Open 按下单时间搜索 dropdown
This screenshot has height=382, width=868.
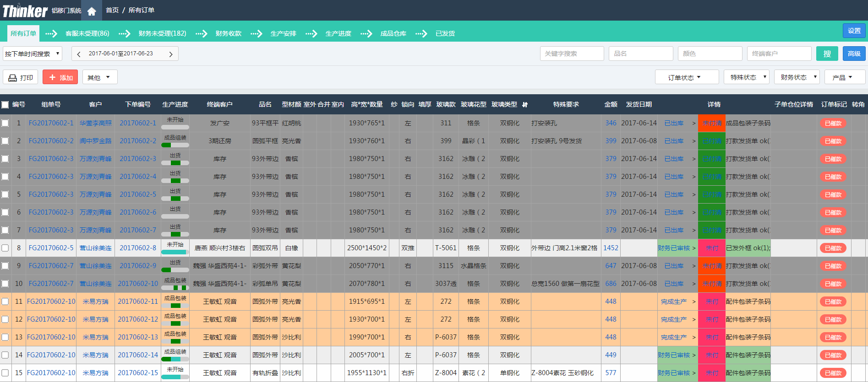click(x=33, y=54)
